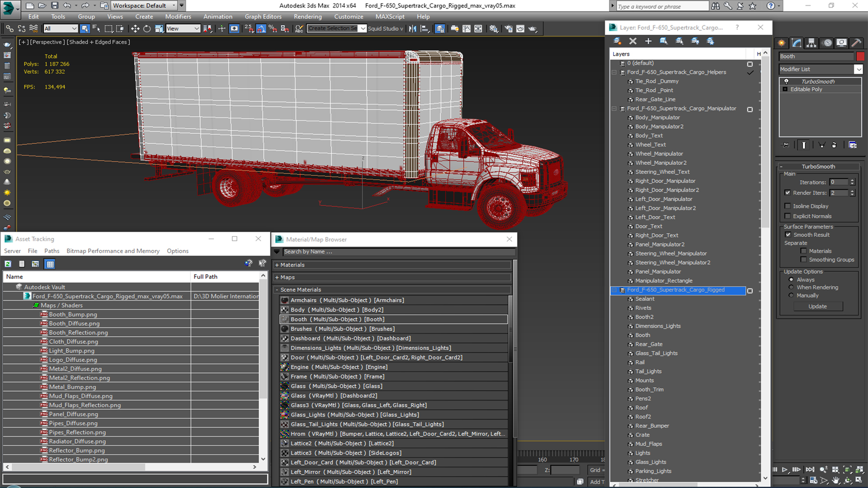Enable the Separate Materials checkbox
868x488 pixels.
tap(803, 251)
